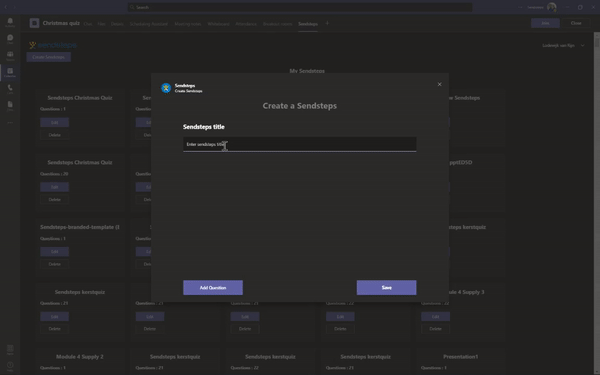Click the My Sendsteps heading
Viewport: 600px width, 375px height.
point(307,71)
